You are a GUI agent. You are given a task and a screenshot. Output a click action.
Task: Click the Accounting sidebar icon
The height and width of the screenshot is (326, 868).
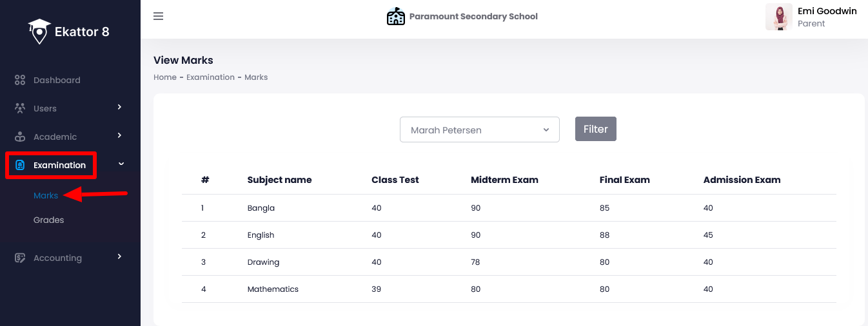click(19, 258)
